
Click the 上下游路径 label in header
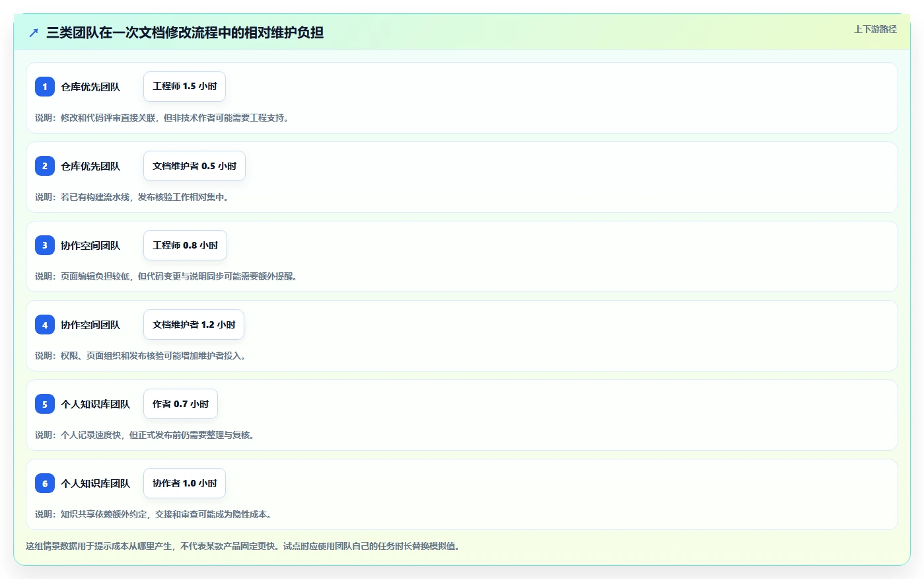[875, 29]
